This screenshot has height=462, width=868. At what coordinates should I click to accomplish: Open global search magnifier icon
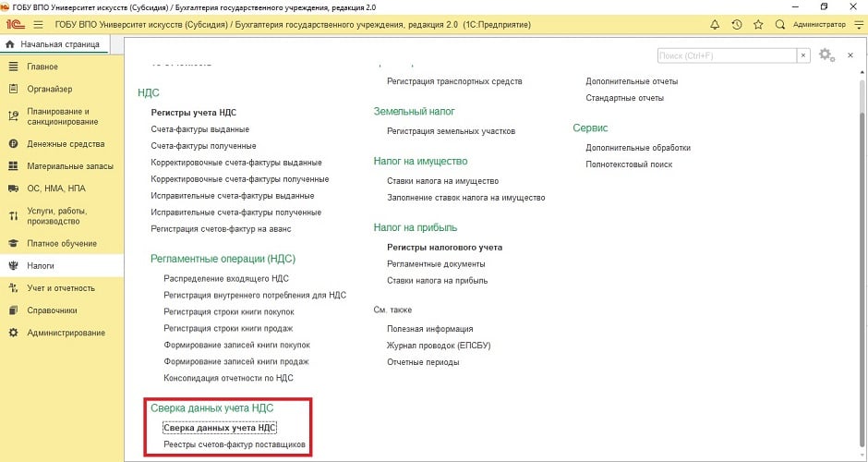pos(781,25)
